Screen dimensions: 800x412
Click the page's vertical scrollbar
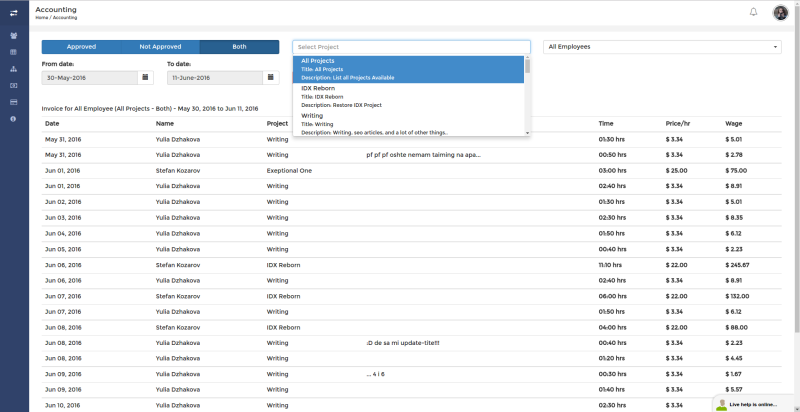(x=797, y=168)
